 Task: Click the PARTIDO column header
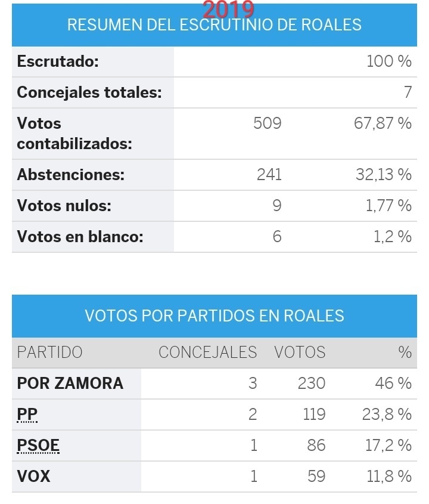point(50,352)
